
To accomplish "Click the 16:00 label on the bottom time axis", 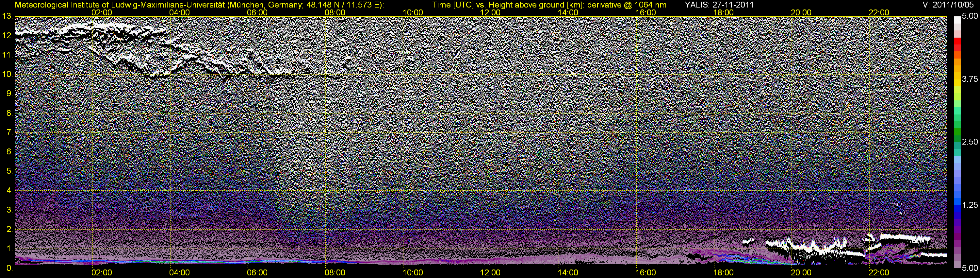I will [x=645, y=273].
